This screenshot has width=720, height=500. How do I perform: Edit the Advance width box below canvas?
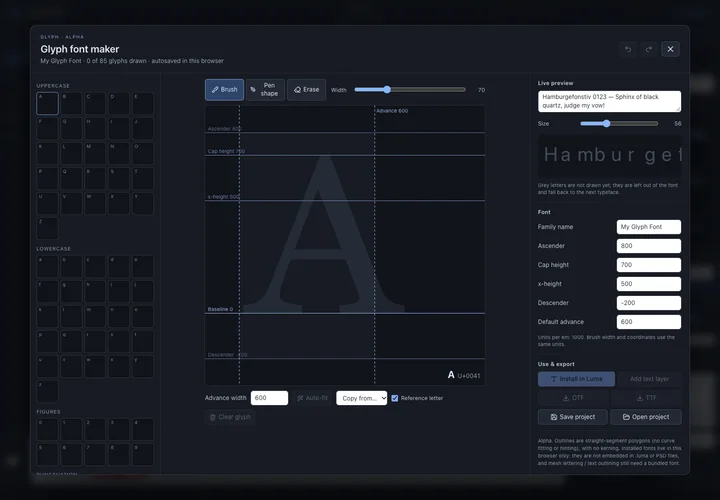269,398
